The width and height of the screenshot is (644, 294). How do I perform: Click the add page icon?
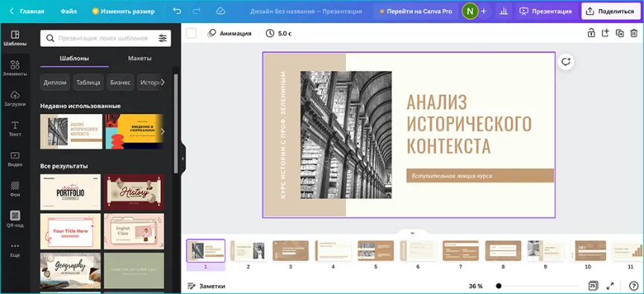tap(605, 33)
